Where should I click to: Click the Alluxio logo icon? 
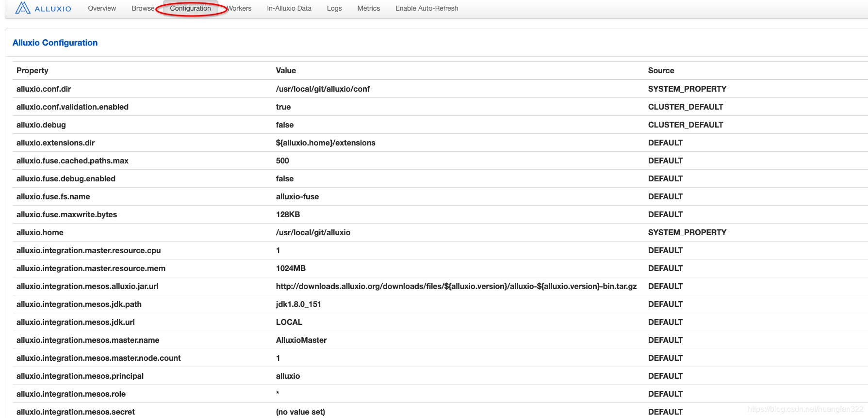(23, 8)
